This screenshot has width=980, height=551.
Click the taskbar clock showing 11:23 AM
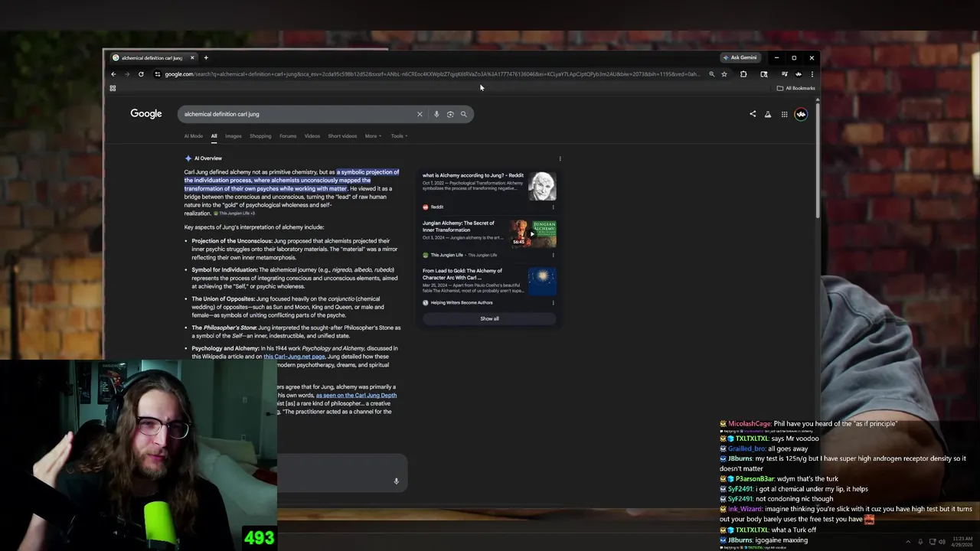(963, 540)
